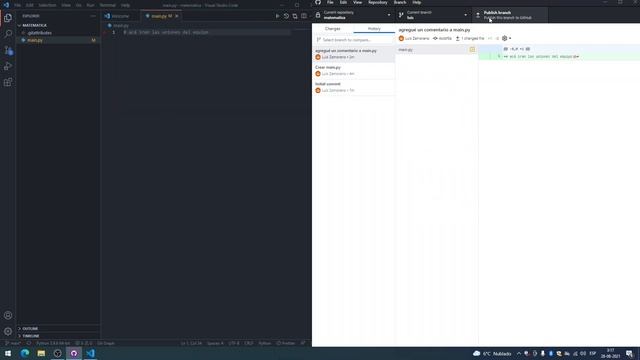Image resolution: width=640 pixels, height=360 pixels.
Task: Open Explorer more actions ellipsis
Action: point(93,16)
